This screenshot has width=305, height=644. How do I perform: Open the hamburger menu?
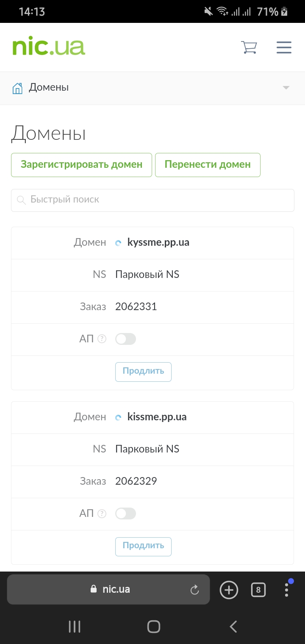[x=284, y=47]
